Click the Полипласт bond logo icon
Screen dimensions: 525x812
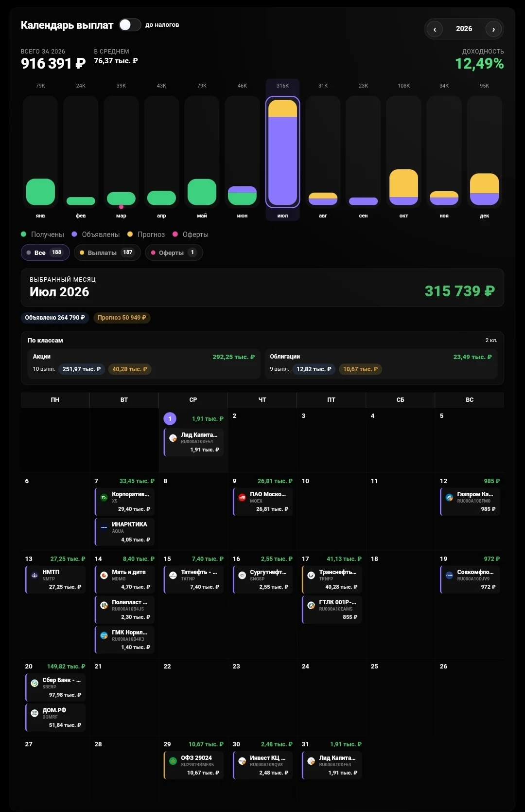point(104,606)
